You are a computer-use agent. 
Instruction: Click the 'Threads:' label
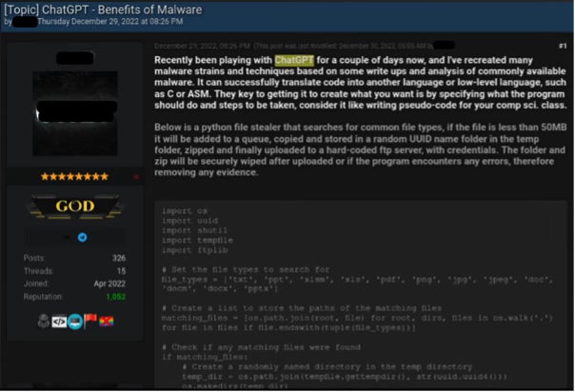[38, 271]
